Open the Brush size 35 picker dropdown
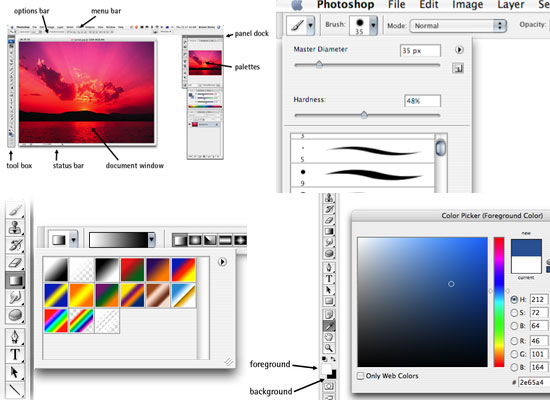 click(x=373, y=25)
